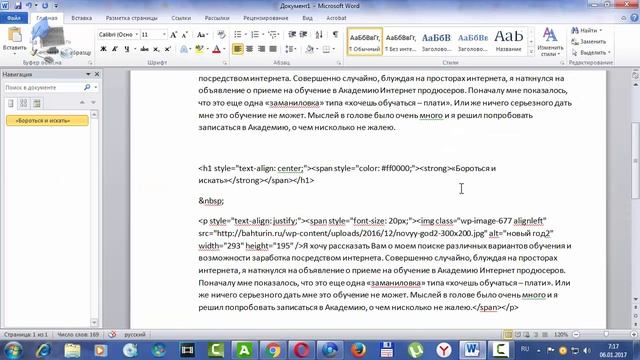Apply multilevel list
640x360 pixels.
(272, 34)
